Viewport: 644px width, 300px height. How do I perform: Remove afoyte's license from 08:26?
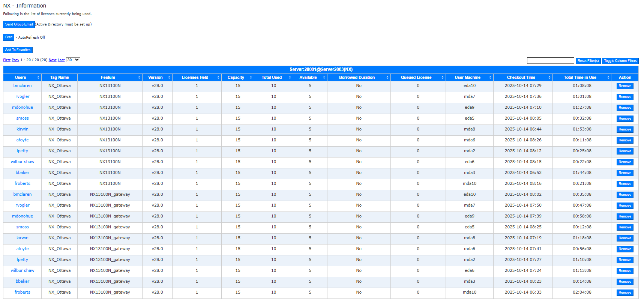625,141
